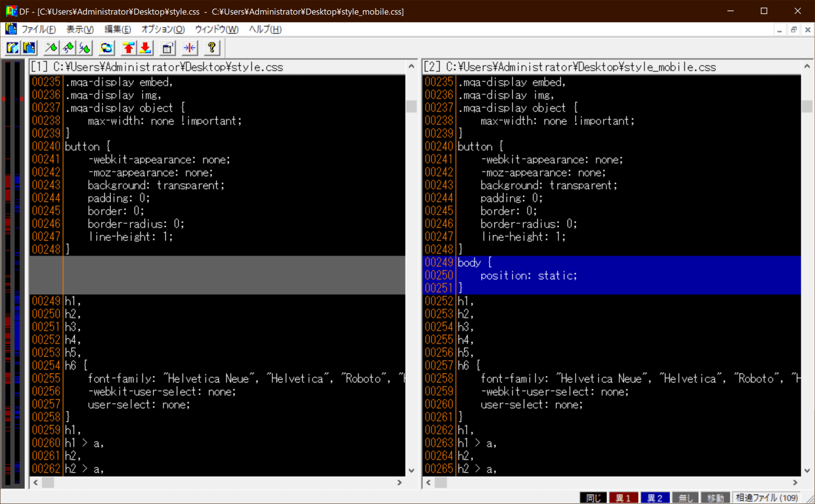This screenshot has height=504, width=815.
Task: Click '-moz-appearance: none;' in left pane
Action: coord(150,172)
